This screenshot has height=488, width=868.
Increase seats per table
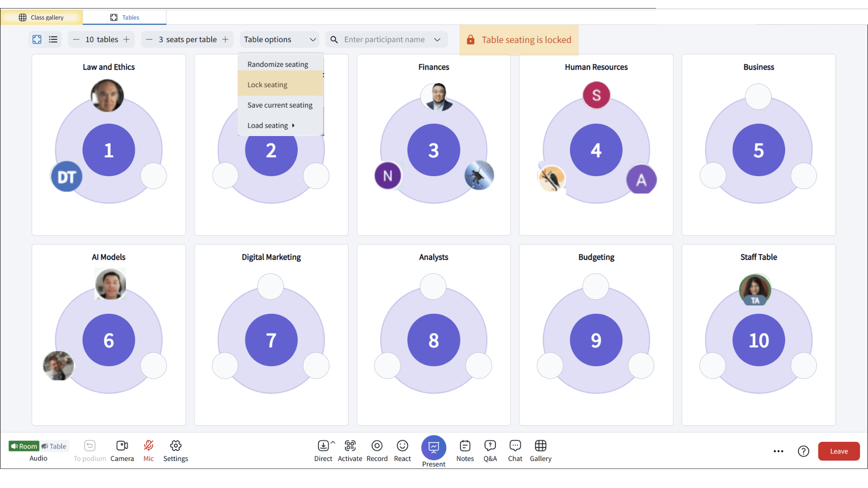pos(225,39)
